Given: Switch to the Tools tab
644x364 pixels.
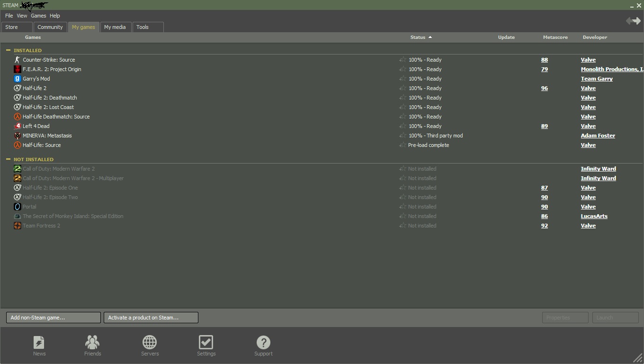Looking at the screenshot, I should click(148, 27).
